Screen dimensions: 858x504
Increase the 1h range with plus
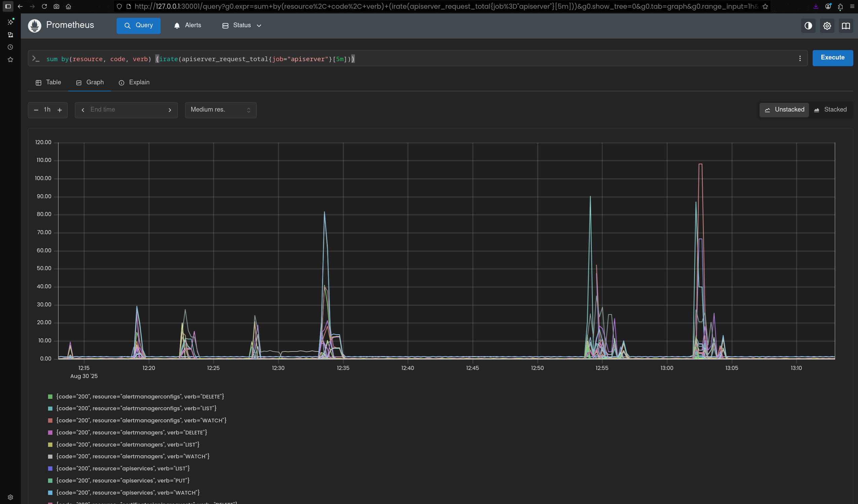[x=59, y=110]
